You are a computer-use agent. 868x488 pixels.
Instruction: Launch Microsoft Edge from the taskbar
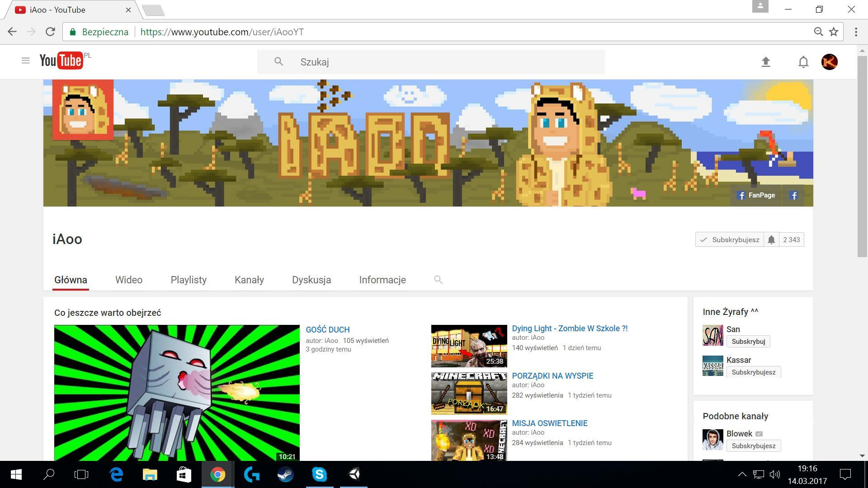(116, 474)
